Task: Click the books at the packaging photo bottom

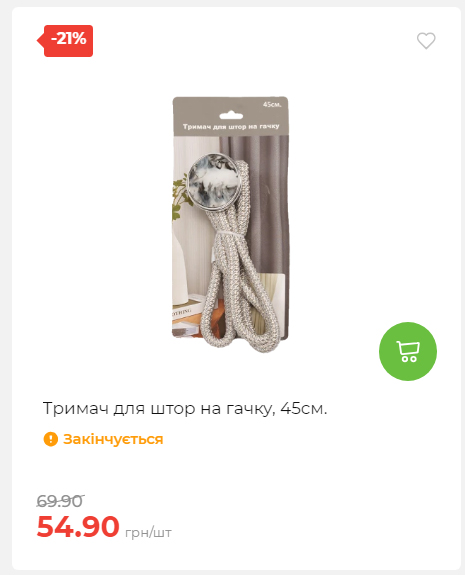Action: (x=185, y=317)
